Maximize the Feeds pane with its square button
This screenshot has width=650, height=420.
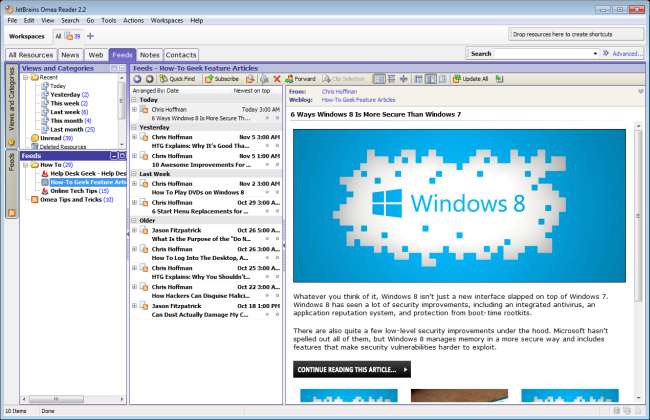point(122,156)
